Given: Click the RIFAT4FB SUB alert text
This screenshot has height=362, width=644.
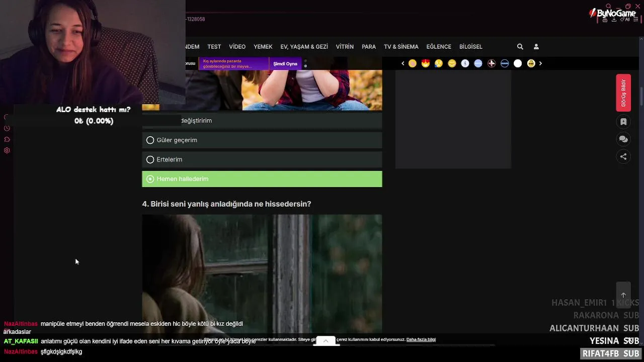Looking at the screenshot, I should pos(611,354).
